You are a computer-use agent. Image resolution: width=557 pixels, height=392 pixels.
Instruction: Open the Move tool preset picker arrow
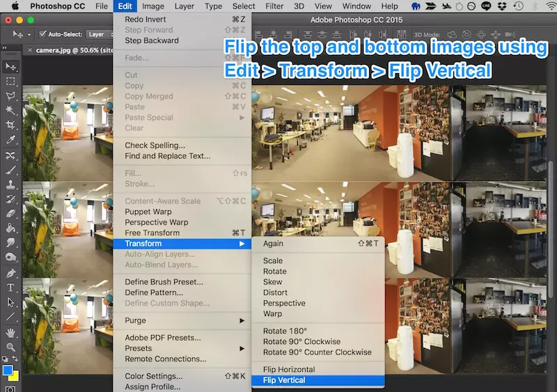(x=29, y=35)
